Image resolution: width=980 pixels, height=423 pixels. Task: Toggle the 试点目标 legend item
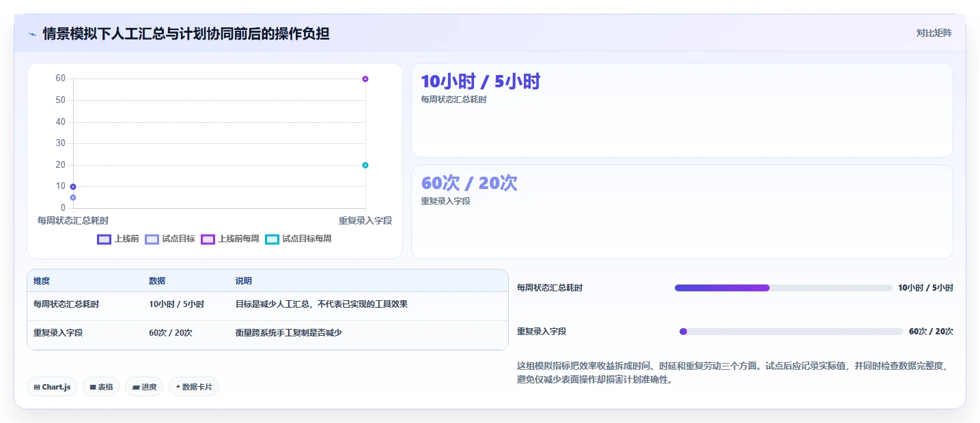[170, 239]
